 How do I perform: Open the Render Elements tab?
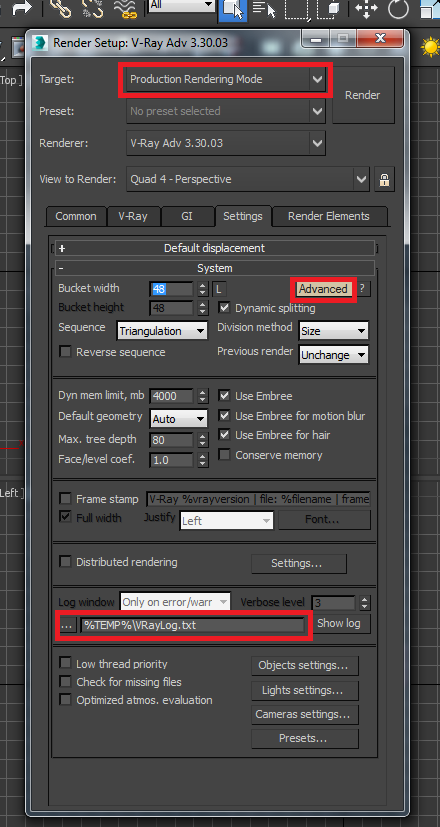click(x=329, y=216)
